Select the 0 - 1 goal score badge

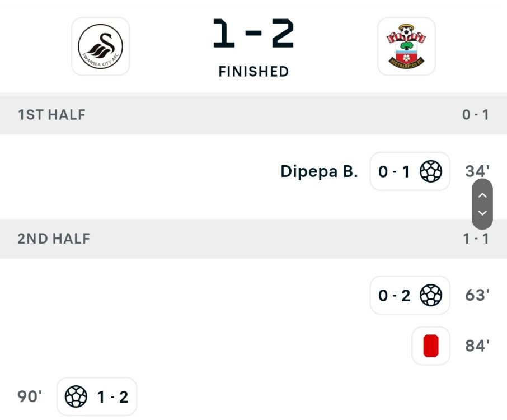(x=394, y=171)
